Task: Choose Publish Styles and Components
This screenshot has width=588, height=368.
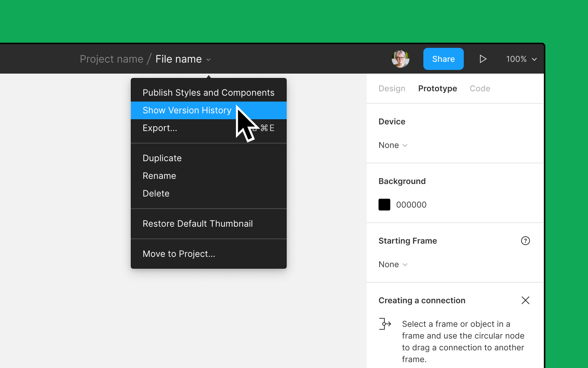Action: tap(208, 92)
